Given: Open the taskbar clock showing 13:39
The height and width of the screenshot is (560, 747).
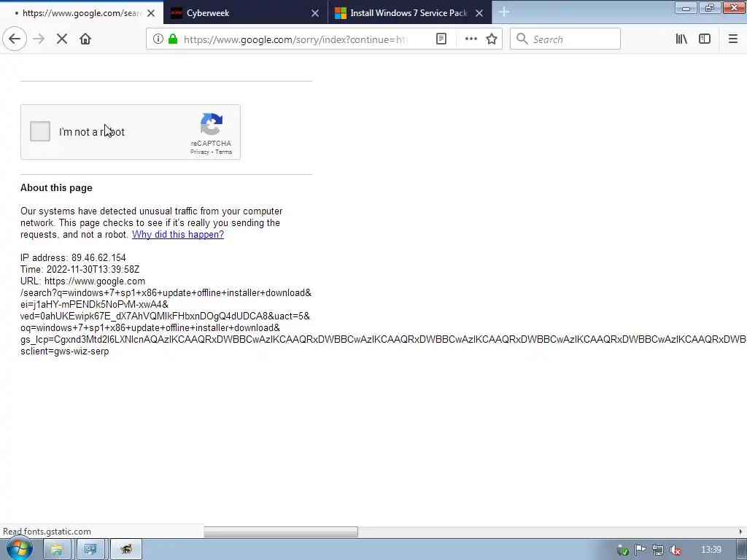Looking at the screenshot, I should (711, 550).
